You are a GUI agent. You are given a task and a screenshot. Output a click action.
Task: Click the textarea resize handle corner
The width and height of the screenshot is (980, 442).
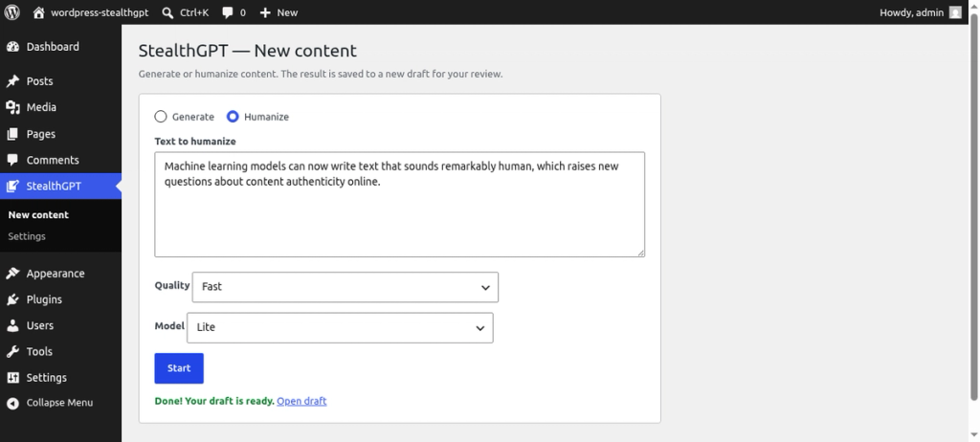tap(640, 253)
